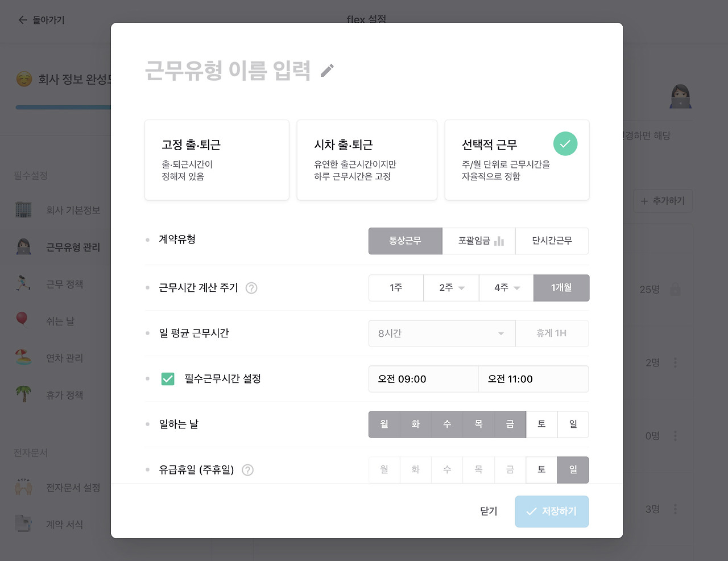Screen dimensions: 728x561
Task: Open the 8시간 daily hours dropdown
Action: pyautogui.click(x=442, y=333)
